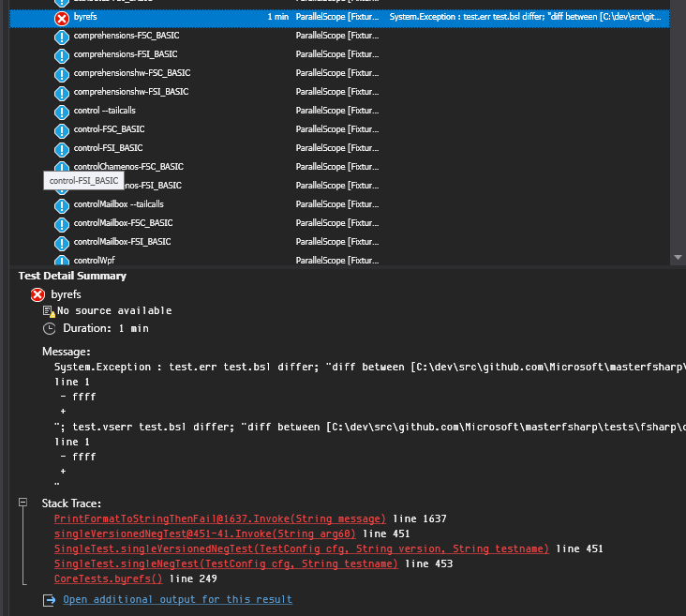
Task: Open singleVersionedNegTest@451-41.Invoke stack frame link
Action: pyautogui.click(x=204, y=533)
